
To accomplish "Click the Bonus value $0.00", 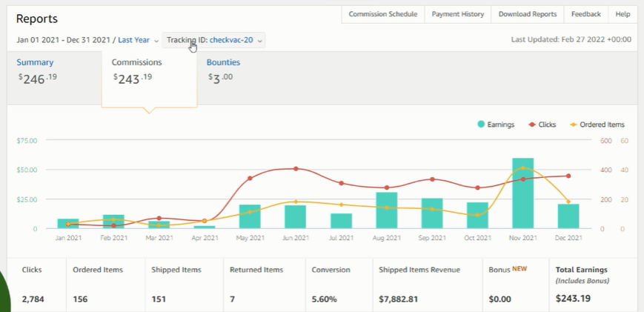I will [499, 299].
